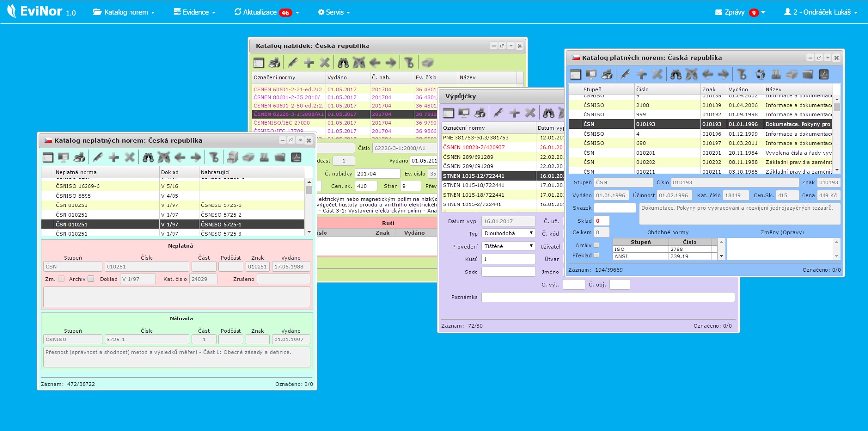
Task: Open the Evidence menu
Action: 195,12
